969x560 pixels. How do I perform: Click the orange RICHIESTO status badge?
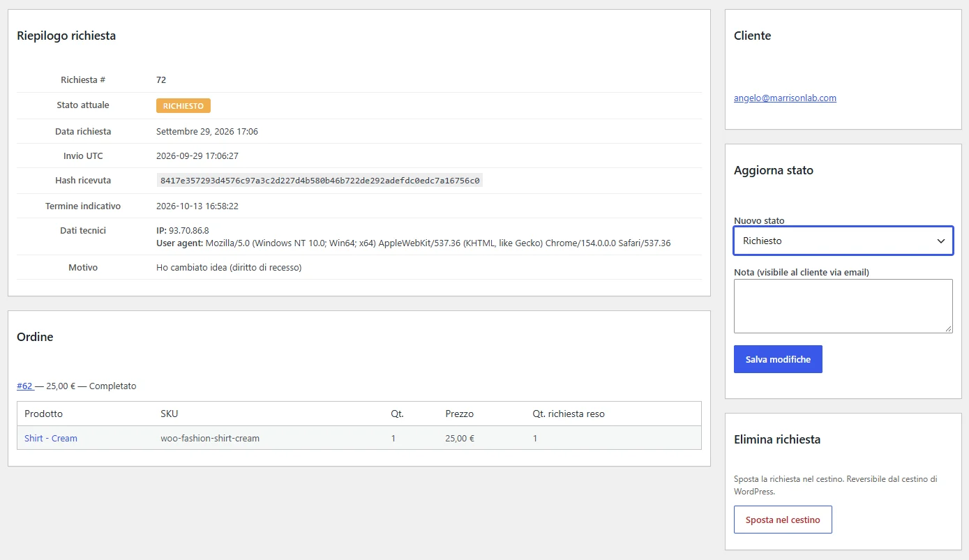pyautogui.click(x=183, y=106)
